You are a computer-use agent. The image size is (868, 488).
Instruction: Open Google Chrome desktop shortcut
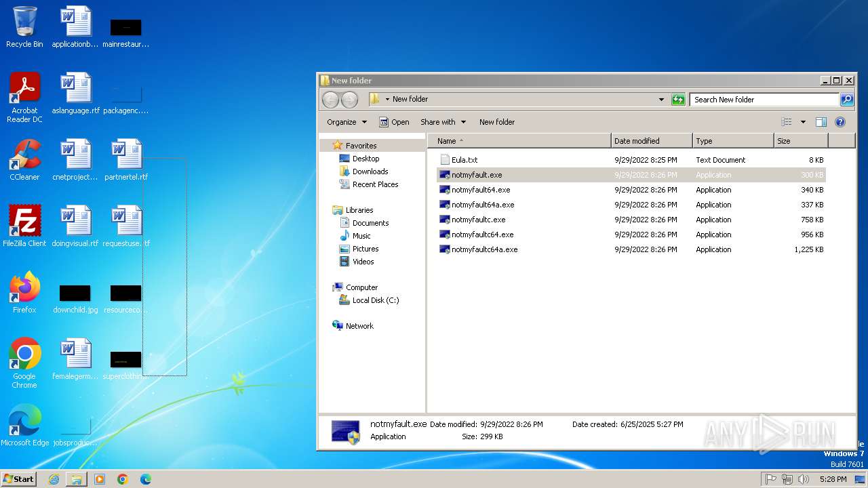pyautogui.click(x=24, y=363)
